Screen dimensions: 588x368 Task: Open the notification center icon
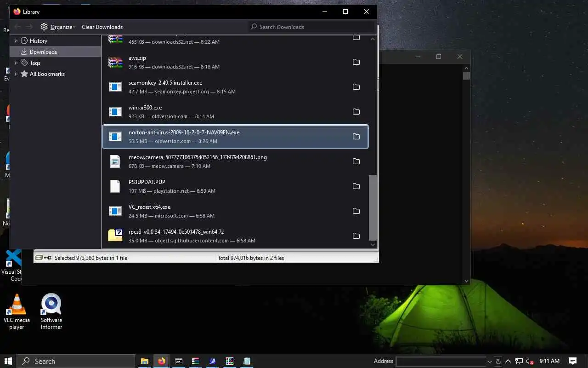pyautogui.click(x=573, y=361)
